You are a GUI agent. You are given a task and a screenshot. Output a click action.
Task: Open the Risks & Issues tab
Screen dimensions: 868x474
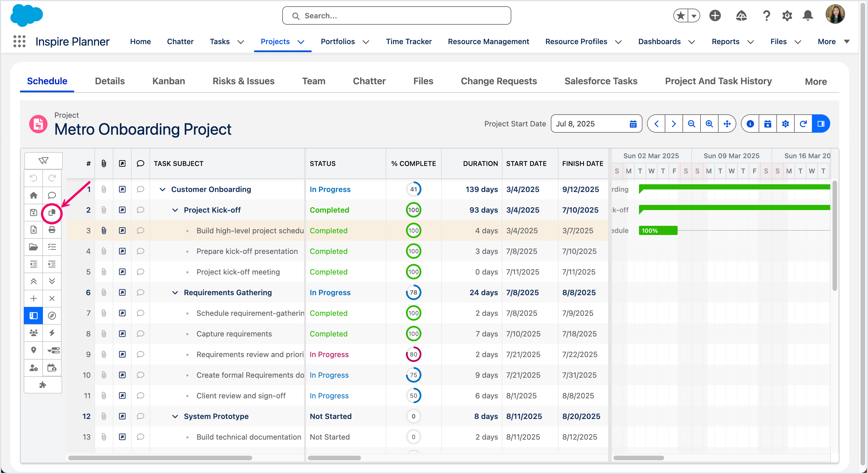[243, 81]
